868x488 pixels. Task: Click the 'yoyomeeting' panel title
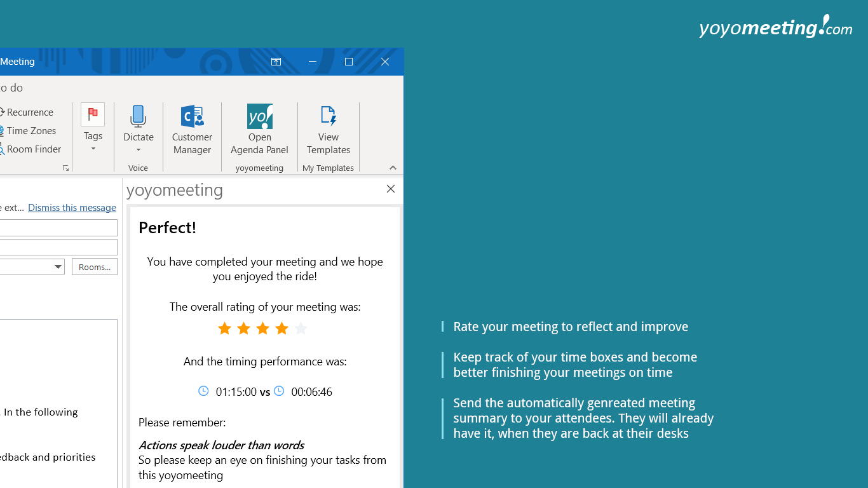pos(175,190)
